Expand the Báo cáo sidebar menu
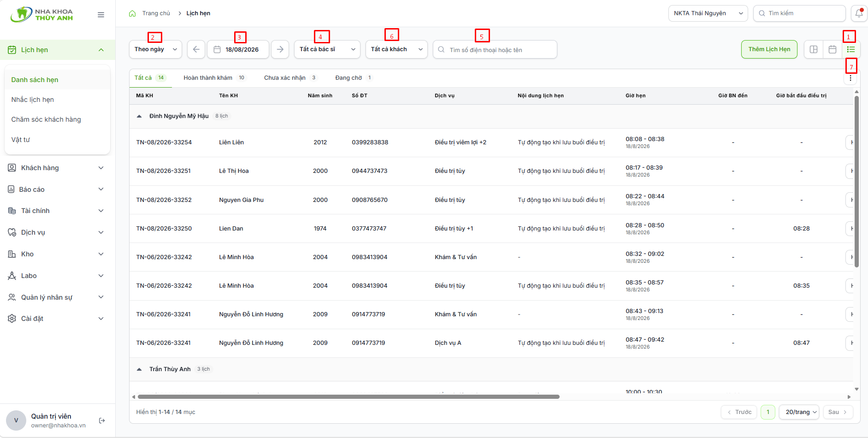Screen dimensions: 868x438 point(58,189)
